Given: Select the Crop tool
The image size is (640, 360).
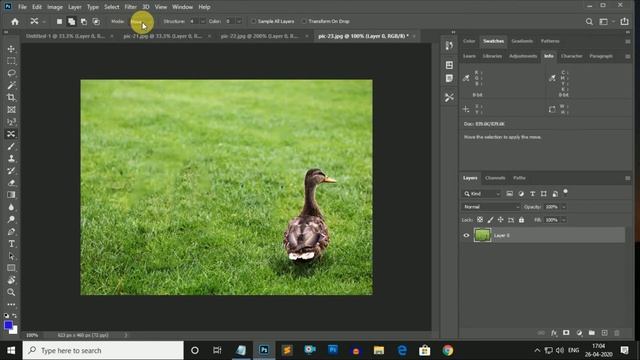Looking at the screenshot, I should click(11, 98).
